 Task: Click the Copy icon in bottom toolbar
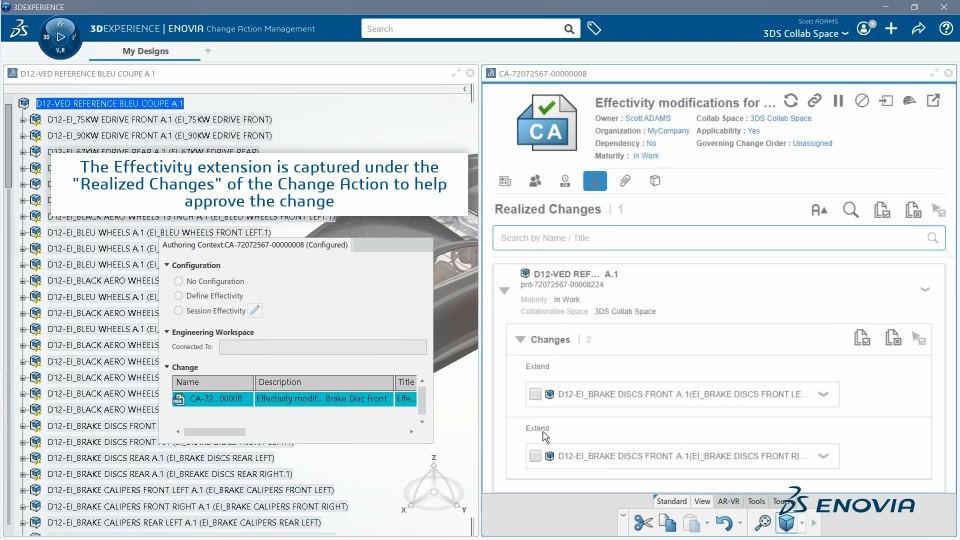pyautogui.click(x=667, y=523)
